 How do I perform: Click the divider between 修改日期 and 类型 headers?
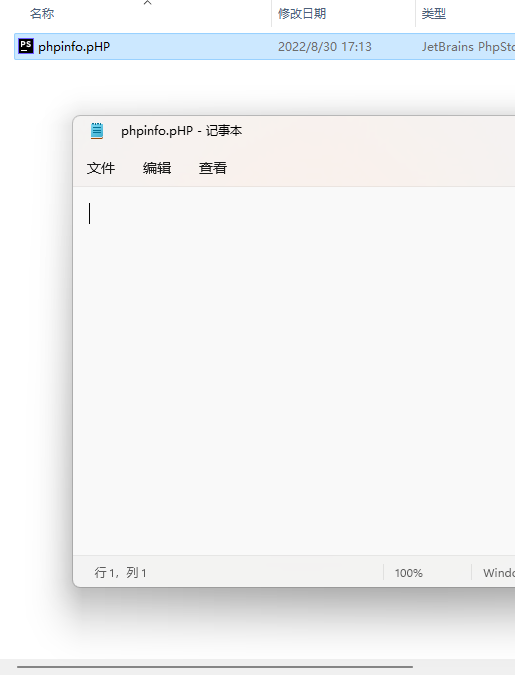tap(416, 14)
